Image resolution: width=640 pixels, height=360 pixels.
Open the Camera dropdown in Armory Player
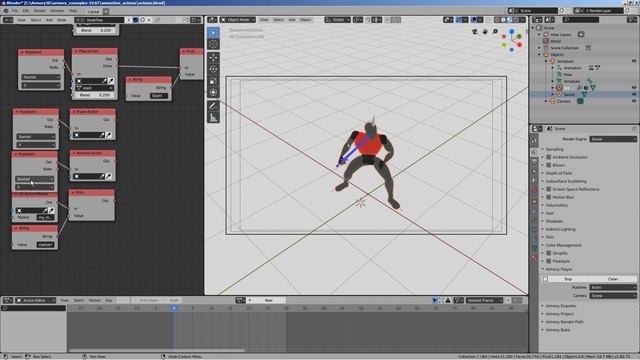click(x=613, y=296)
